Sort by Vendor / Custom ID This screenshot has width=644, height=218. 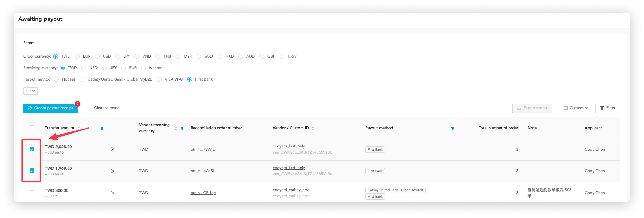tap(313, 128)
